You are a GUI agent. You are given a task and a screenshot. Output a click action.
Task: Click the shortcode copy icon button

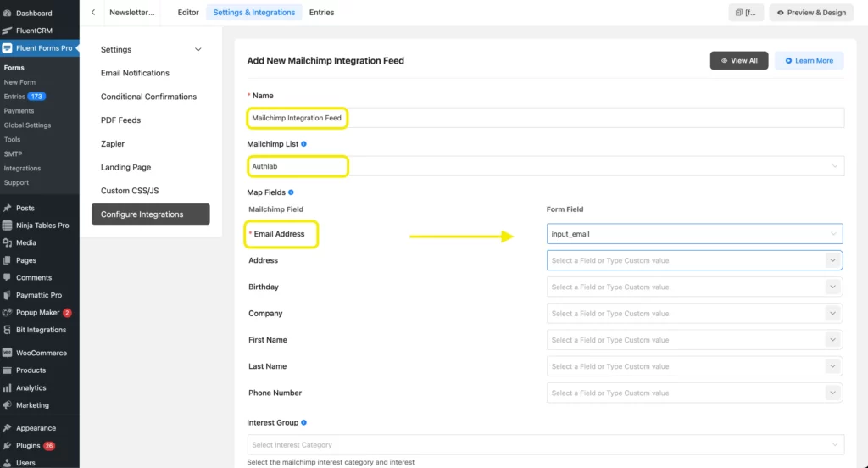(x=746, y=12)
